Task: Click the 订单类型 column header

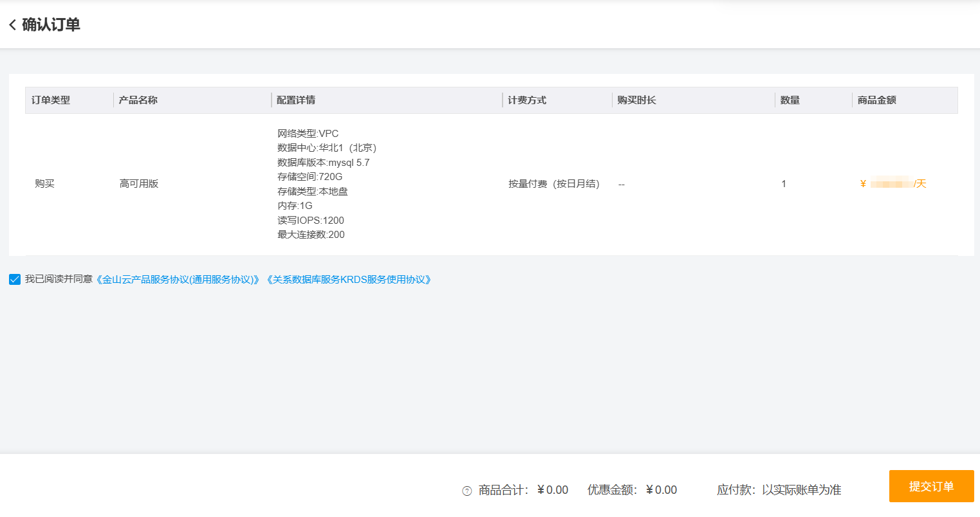Action: point(51,100)
